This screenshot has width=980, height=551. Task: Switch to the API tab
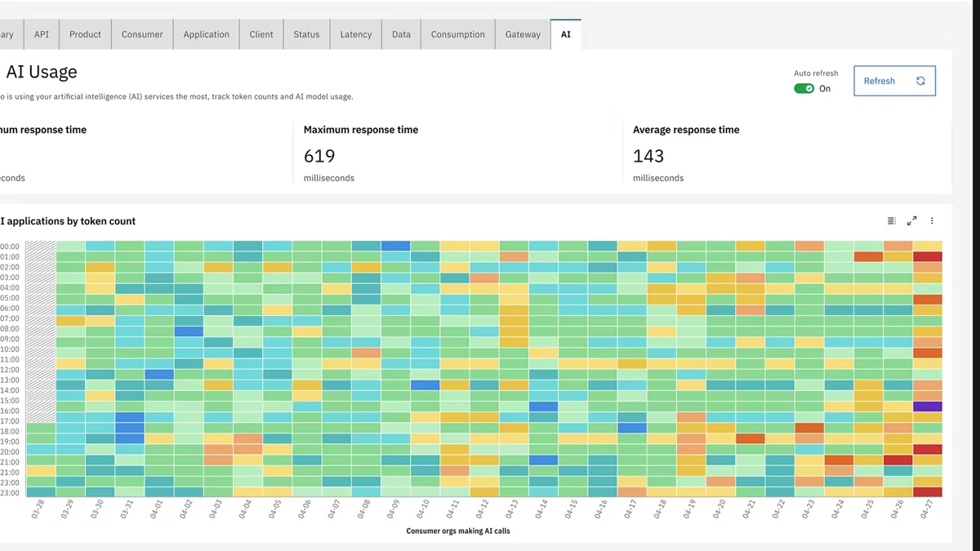[42, 34]
